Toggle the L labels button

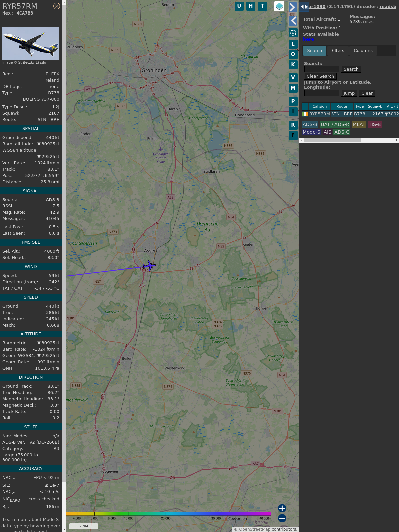(x=293, y=44)
